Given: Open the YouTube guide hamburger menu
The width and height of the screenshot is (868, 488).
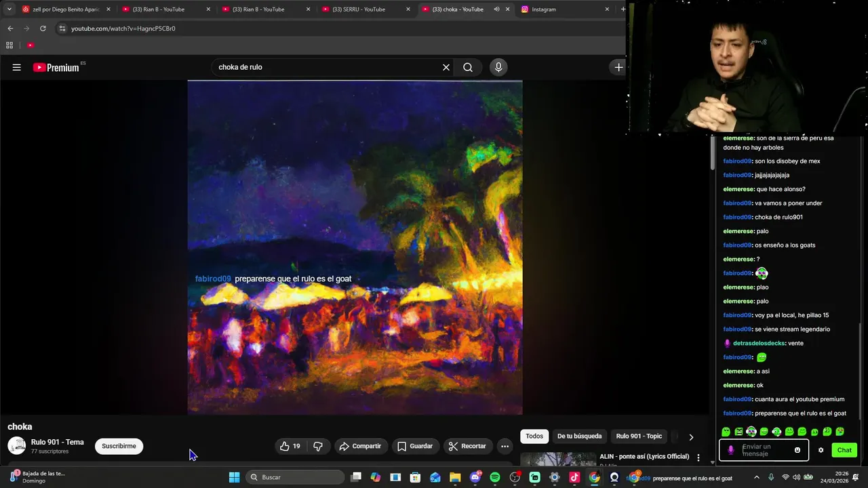Looking at the screenshot, I should (17, 67).
